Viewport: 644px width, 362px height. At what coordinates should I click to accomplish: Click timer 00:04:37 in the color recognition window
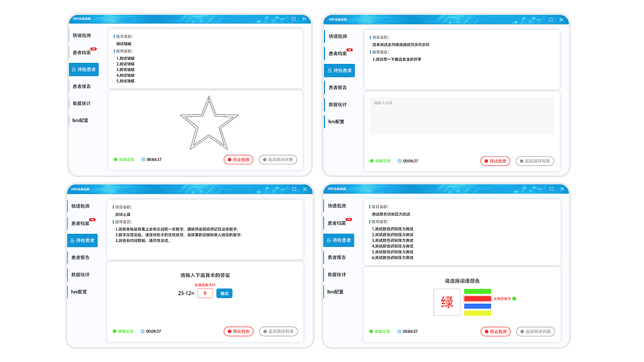410,331
